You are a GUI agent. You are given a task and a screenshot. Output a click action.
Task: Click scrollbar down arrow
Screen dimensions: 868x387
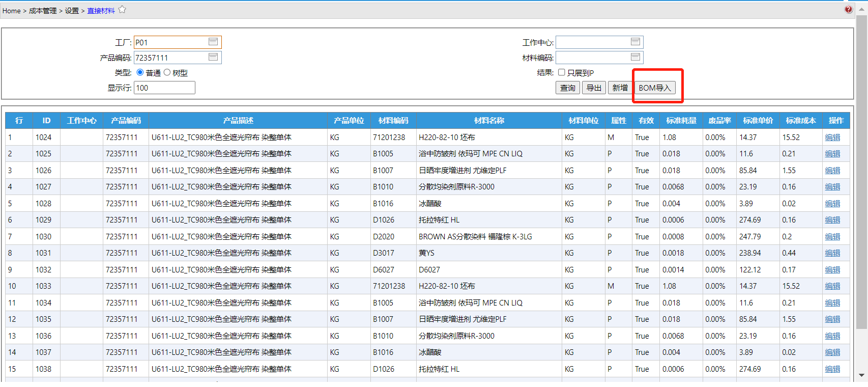(861, 376)
